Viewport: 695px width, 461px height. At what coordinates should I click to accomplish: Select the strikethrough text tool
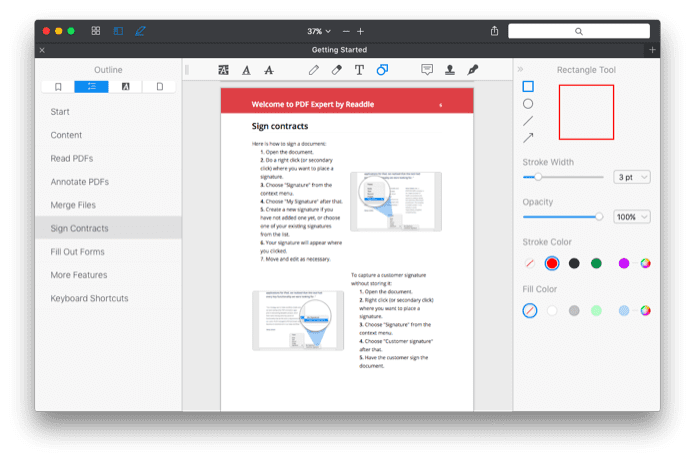[x=269, y=70]
